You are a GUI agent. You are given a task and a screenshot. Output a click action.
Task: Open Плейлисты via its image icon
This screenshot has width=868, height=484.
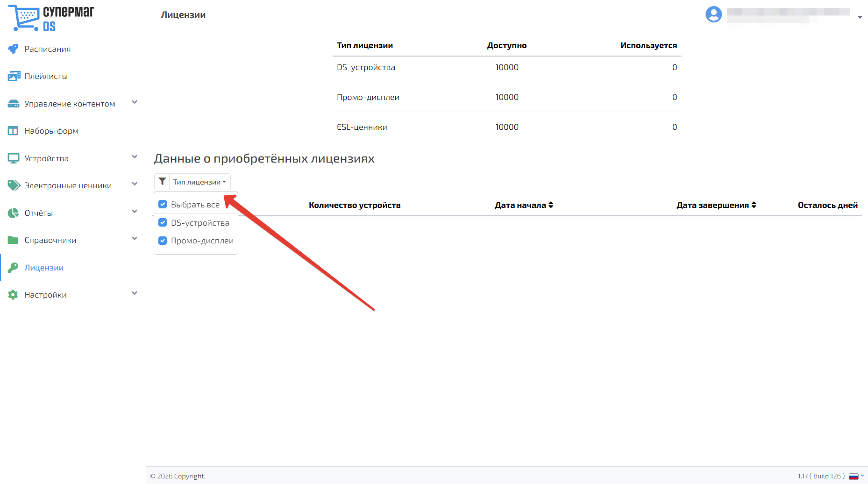pyautogui.click(x=14, y=76)
